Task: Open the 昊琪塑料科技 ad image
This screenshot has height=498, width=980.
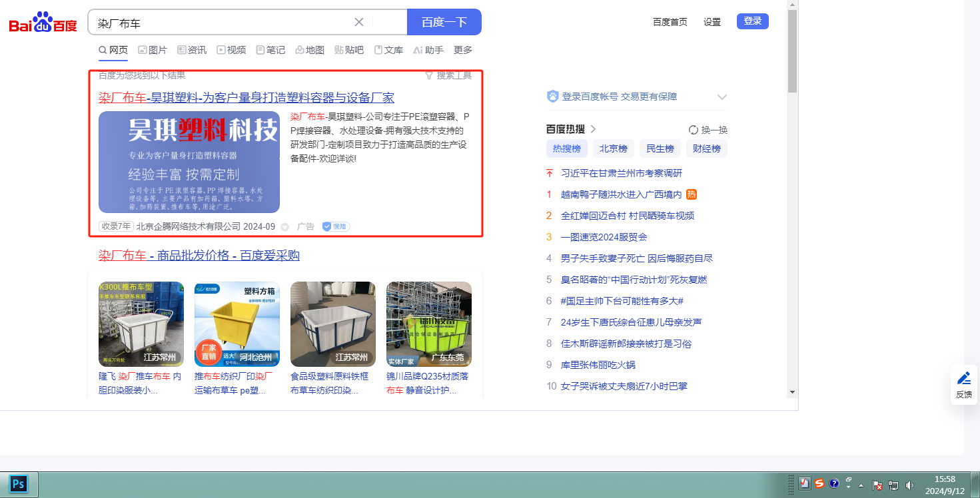Action: pos(189,162)
